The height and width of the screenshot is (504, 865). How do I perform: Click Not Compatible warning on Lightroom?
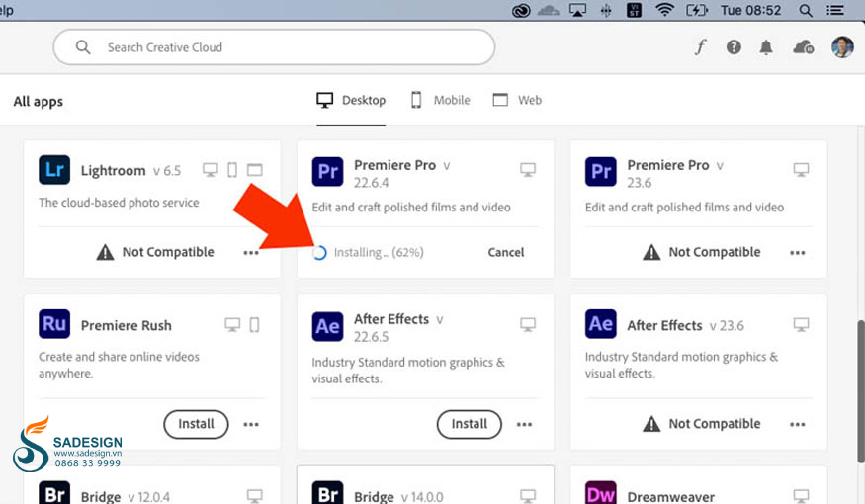tap(155, 253)
